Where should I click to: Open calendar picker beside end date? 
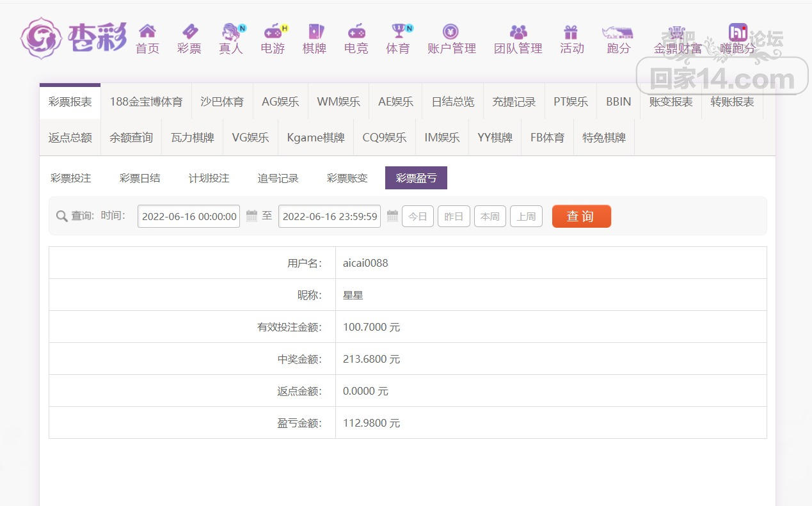point(392,216)
